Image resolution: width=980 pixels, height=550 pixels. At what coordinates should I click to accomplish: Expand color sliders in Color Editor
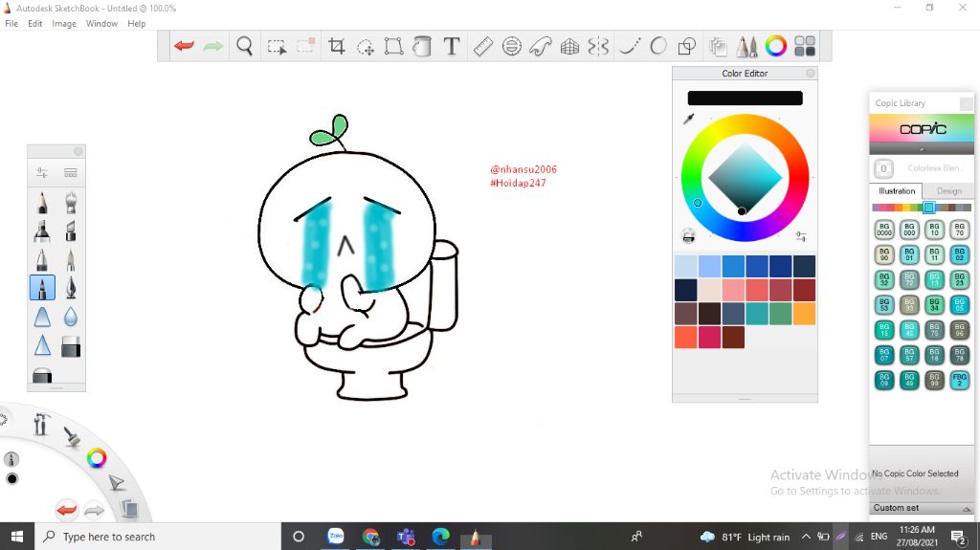[801, 236]
